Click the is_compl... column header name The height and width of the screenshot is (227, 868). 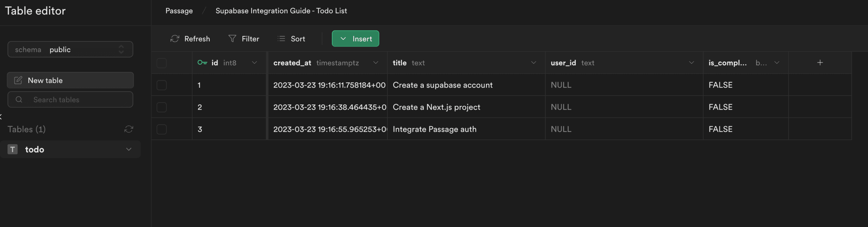point(727,63)
